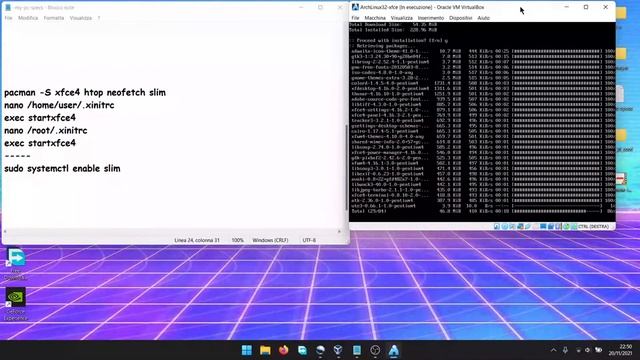Open Visualizza menu in VirtualBox
Screen dimensions: 640x360
[x=402, y=18]
